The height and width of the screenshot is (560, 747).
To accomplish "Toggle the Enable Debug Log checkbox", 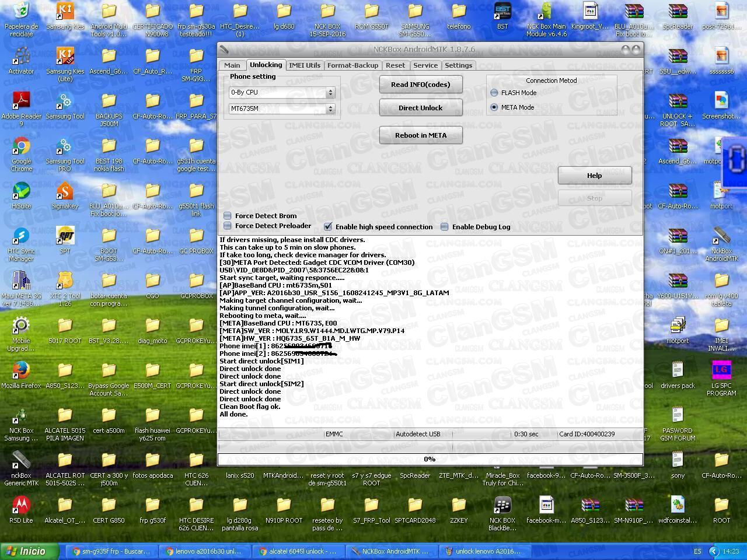I will [x=445, y=226].
